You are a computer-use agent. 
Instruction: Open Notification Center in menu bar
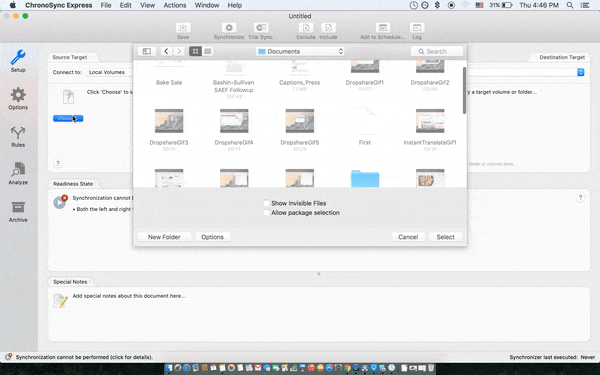pyautogui.click(x=585, y=5)
